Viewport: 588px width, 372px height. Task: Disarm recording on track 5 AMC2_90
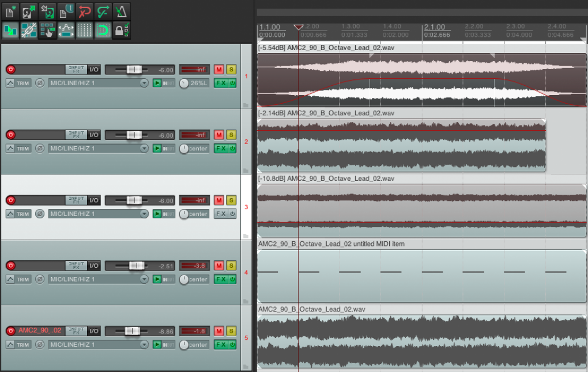10,331
